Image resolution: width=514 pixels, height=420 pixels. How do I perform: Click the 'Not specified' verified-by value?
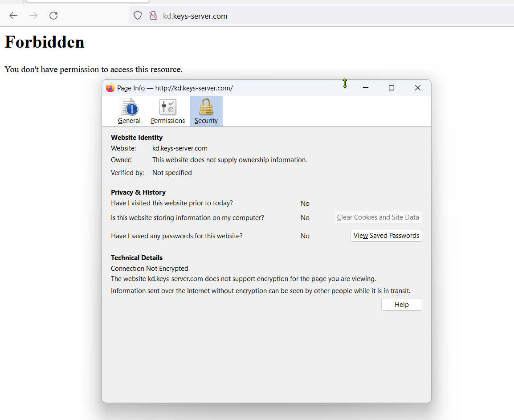[172, 173]
